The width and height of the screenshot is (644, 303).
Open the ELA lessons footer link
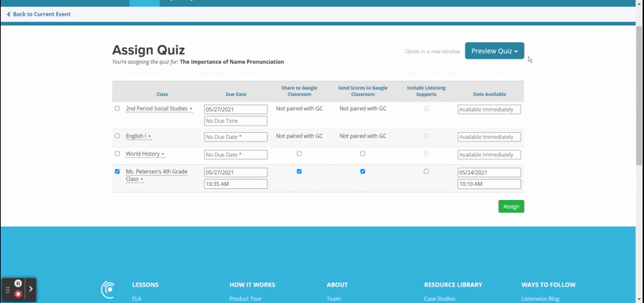136,299
